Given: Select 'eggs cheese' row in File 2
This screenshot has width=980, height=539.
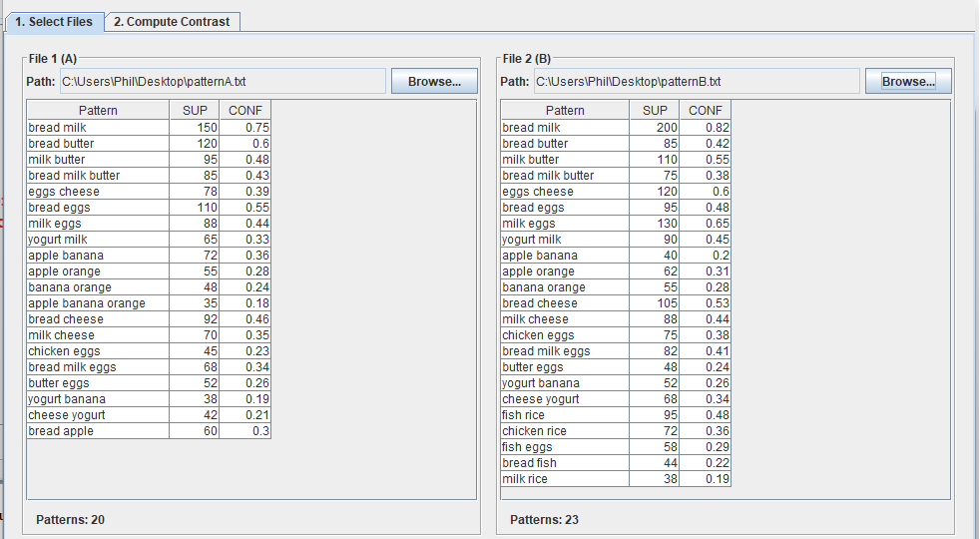Looking at the screenshot, I should coord(565,192).
